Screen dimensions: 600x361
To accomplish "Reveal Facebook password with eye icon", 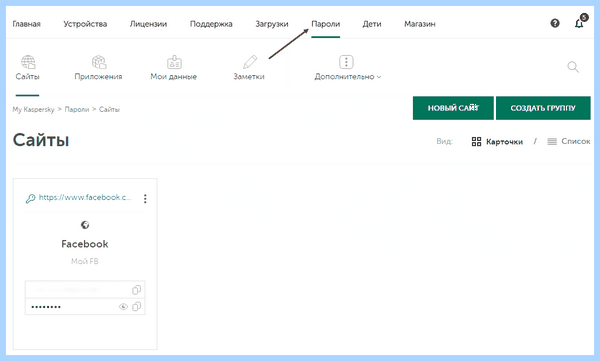I will coord(123,307).
